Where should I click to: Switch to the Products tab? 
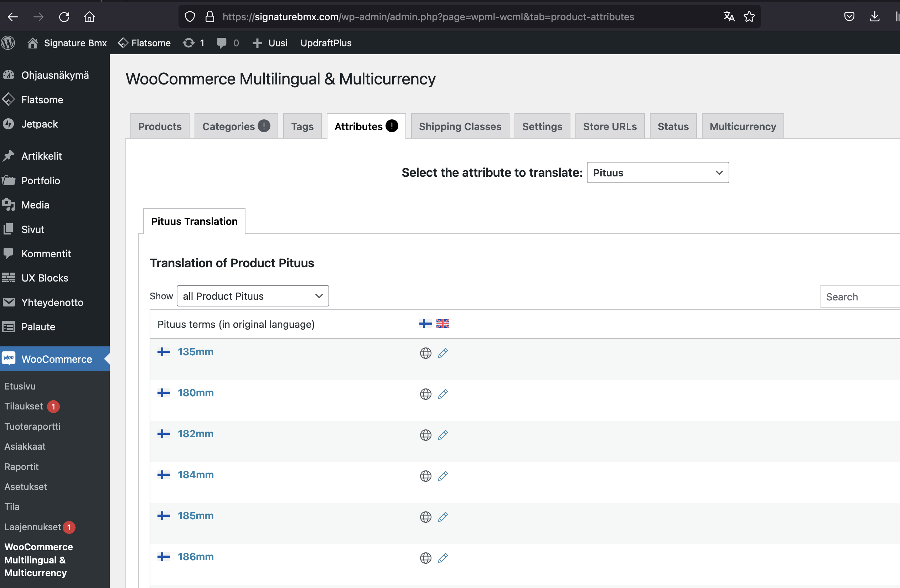tap(160, 126)
